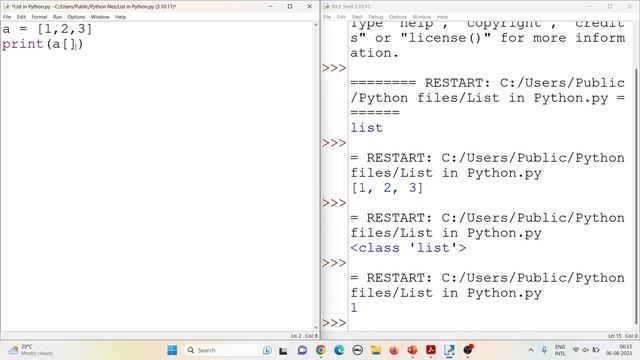Screen dimensions: 640x360
Task: Launch Microsoft Edge from the taskbar
Action: 339,350
